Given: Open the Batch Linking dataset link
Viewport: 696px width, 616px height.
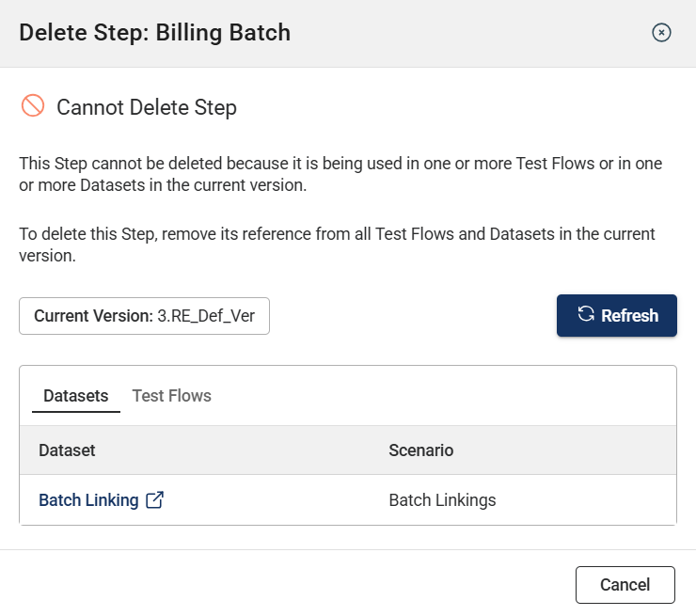Looking at the screenshot, I should click(88, 500).
